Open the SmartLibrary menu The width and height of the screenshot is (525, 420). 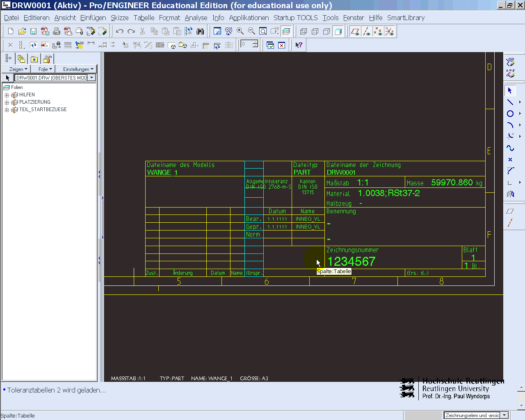coord(406,18)
